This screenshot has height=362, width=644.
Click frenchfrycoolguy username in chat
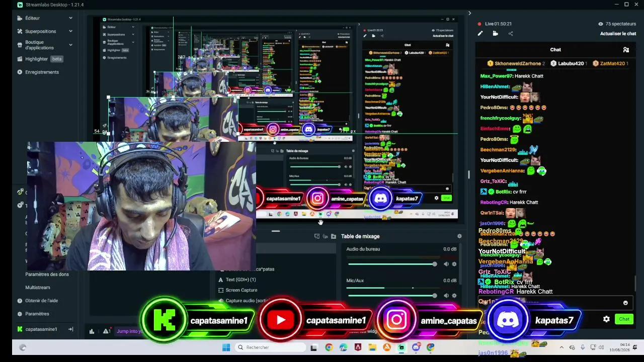(501, 119)
